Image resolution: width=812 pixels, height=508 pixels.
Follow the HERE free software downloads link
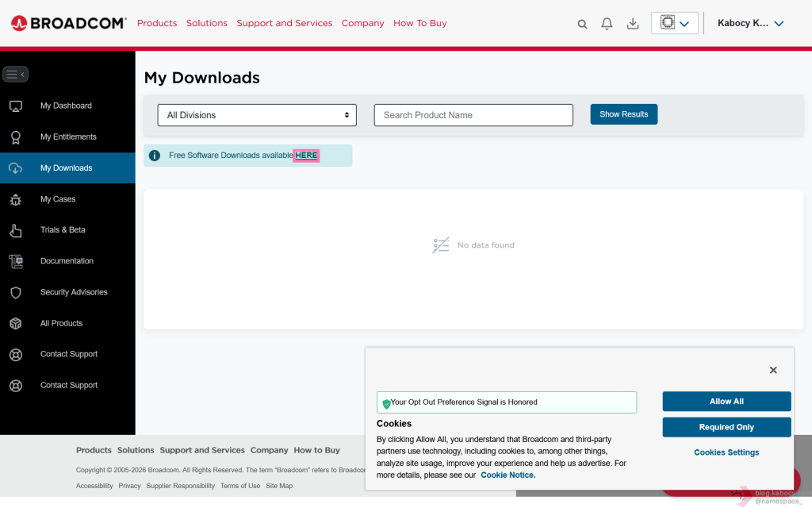coord(306,156)
